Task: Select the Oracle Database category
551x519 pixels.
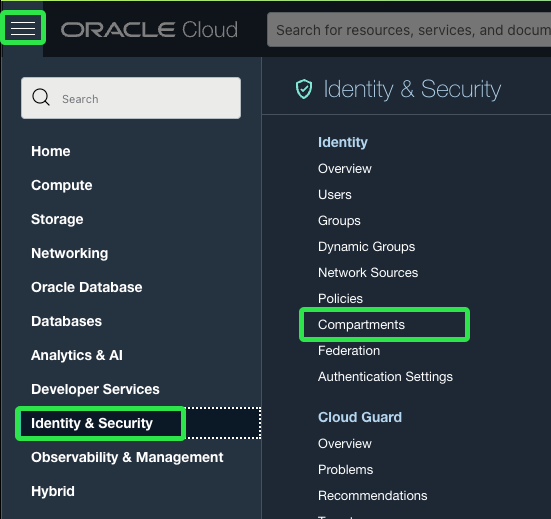Action: (x=86, y=287)
